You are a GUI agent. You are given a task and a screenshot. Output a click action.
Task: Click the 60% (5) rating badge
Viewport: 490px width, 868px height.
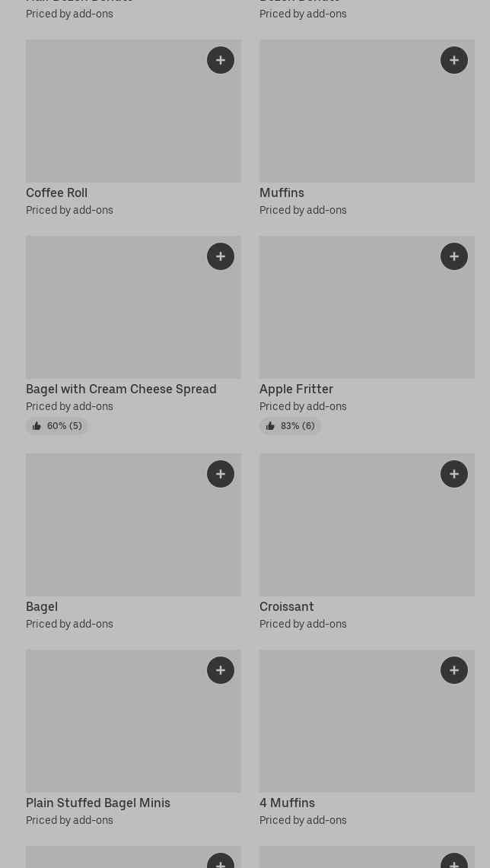coord(57,426)
